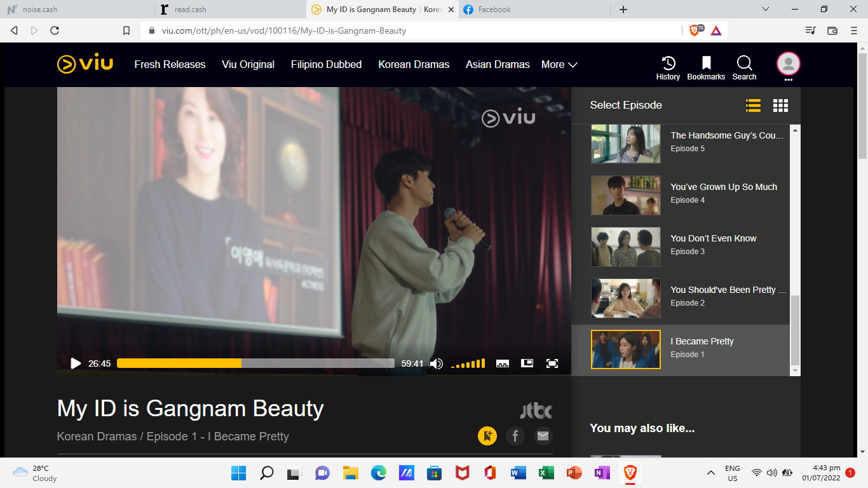Switch to the noise.cash tab
This screenshot has height=488, width=868.
[76, 10]
